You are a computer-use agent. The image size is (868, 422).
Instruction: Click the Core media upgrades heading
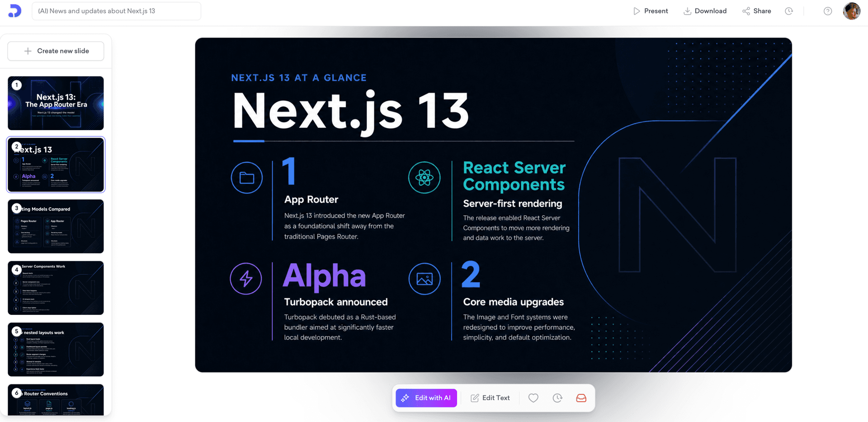(514, 302)
